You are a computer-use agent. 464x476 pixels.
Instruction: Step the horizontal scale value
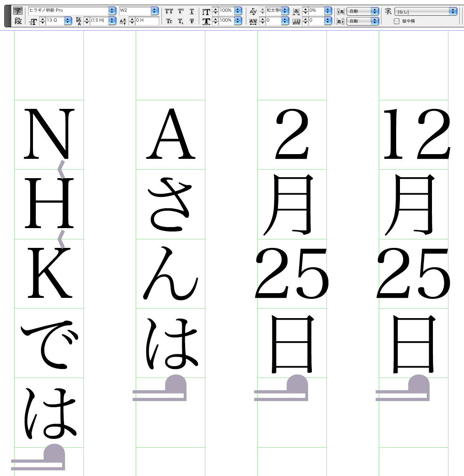215,21
